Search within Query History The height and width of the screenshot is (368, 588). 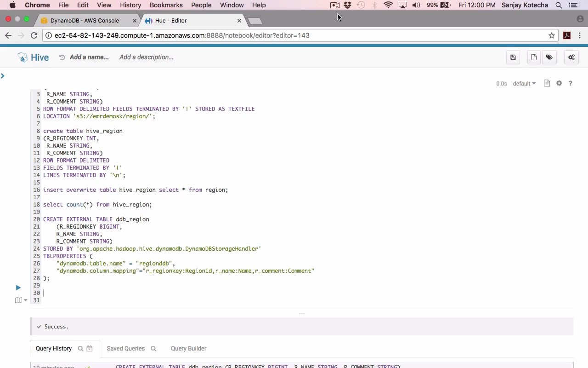[x=80, y=349]
